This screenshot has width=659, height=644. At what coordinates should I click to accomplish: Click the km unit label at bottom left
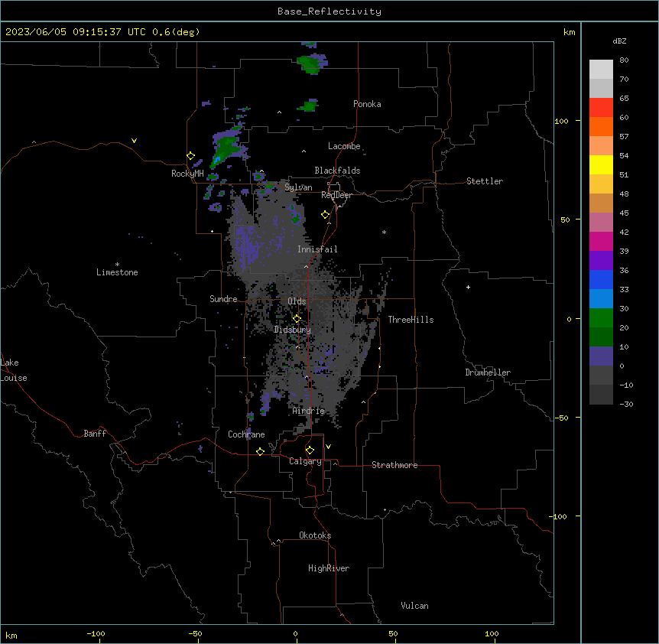(11, 635)
